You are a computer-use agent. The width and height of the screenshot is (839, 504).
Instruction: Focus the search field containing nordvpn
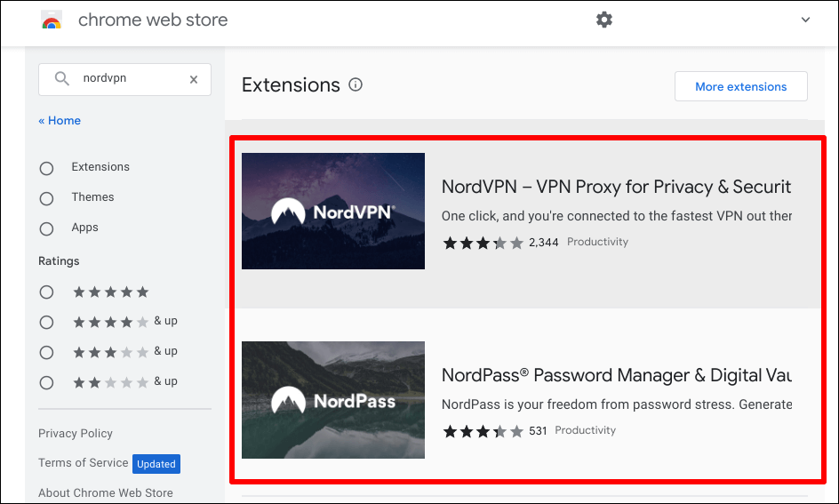coord(124,79)
